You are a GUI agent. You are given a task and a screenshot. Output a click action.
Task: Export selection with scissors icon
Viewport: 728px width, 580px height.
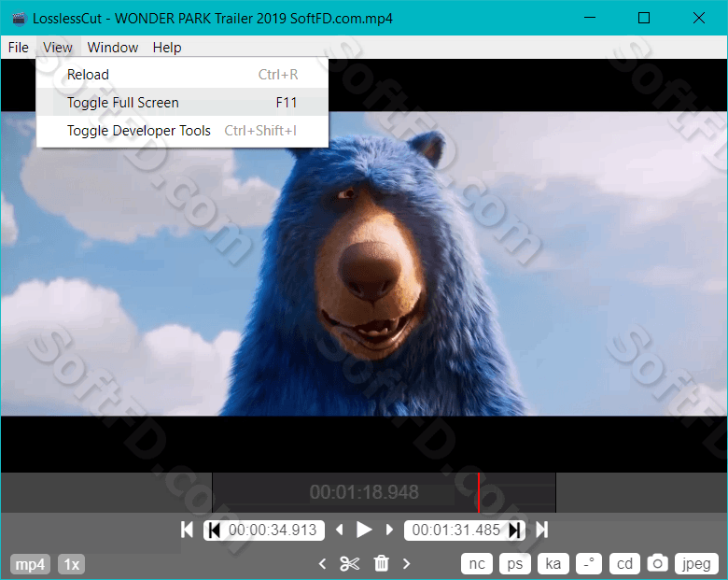tap(350, 564)
